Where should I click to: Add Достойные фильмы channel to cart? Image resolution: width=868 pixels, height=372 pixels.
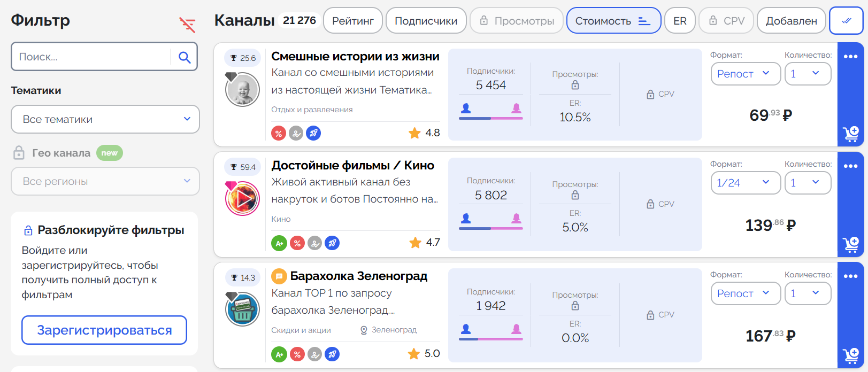click(x=850, y=244)
